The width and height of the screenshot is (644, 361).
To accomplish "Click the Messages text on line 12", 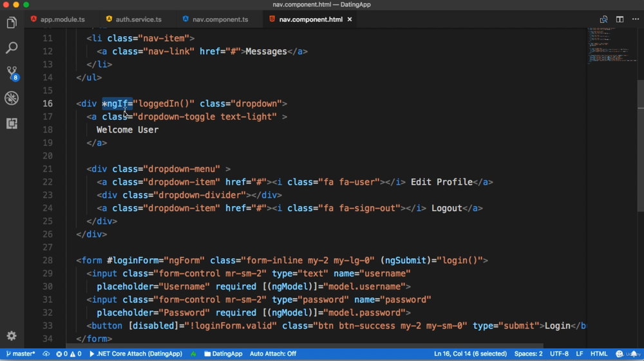I will coord(266,51).
